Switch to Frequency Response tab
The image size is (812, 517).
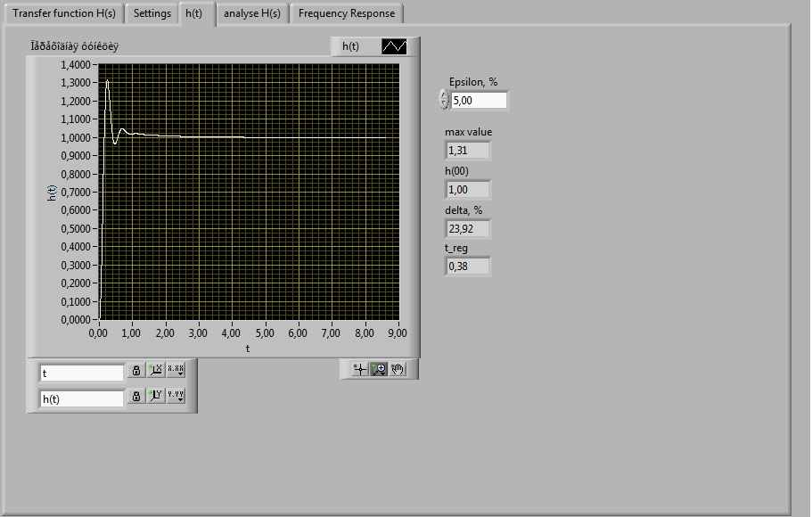pyautogui.click(x=347, y=13)
